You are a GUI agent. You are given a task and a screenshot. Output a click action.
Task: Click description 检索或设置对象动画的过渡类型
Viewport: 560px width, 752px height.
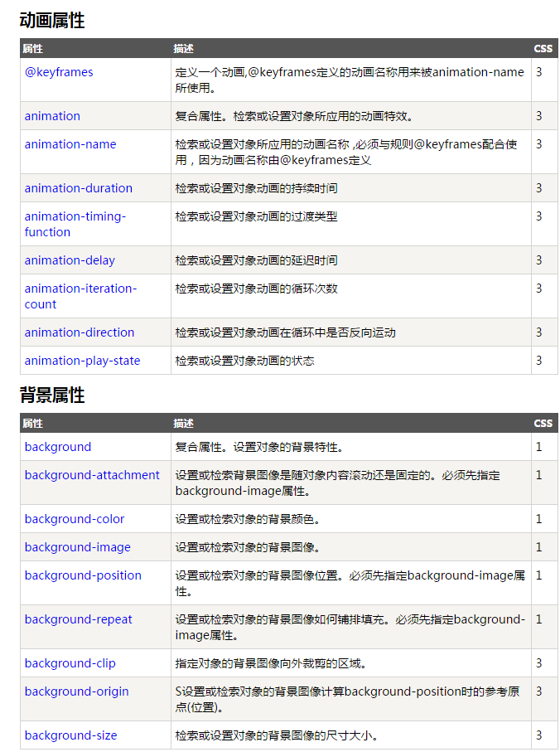coord(256,216)
